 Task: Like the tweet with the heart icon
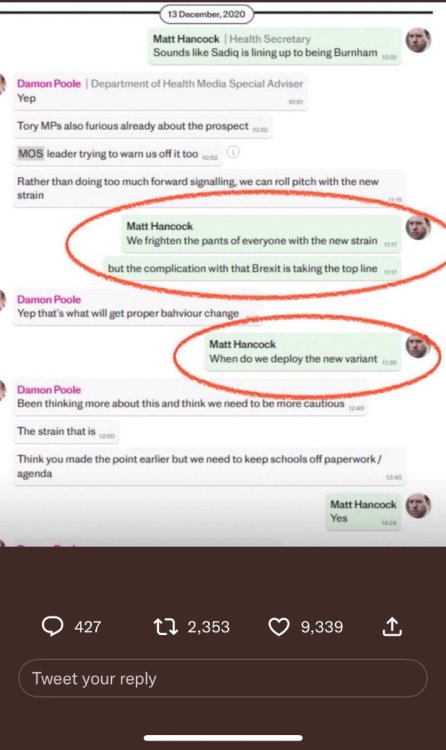(279, 627)
